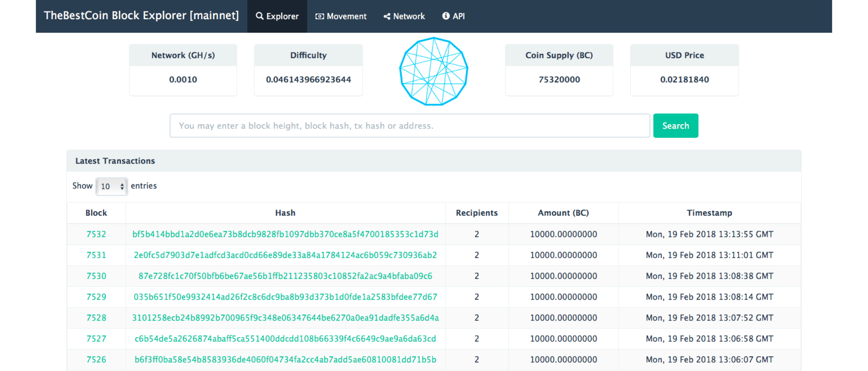Open block 7526 link
Image resolution: width=868 pixels, height=371 pixels.
(96, 359)
